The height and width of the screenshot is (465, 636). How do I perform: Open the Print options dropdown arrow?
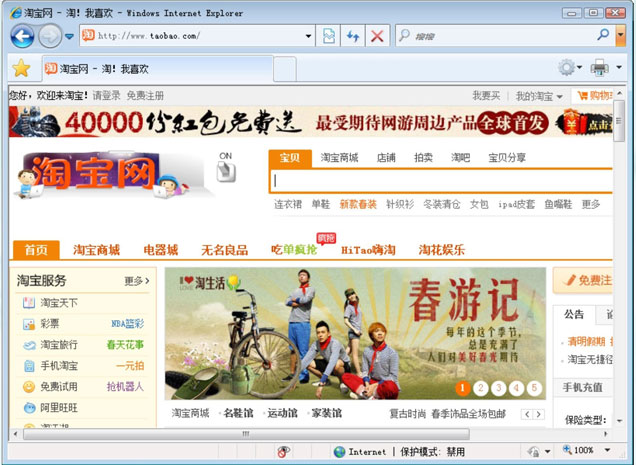tap(619, 67)
